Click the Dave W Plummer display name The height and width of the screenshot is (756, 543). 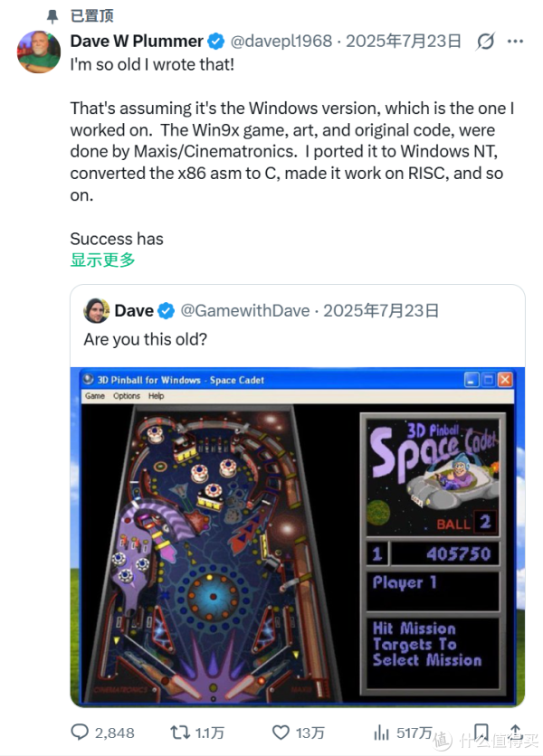(136, 42)
